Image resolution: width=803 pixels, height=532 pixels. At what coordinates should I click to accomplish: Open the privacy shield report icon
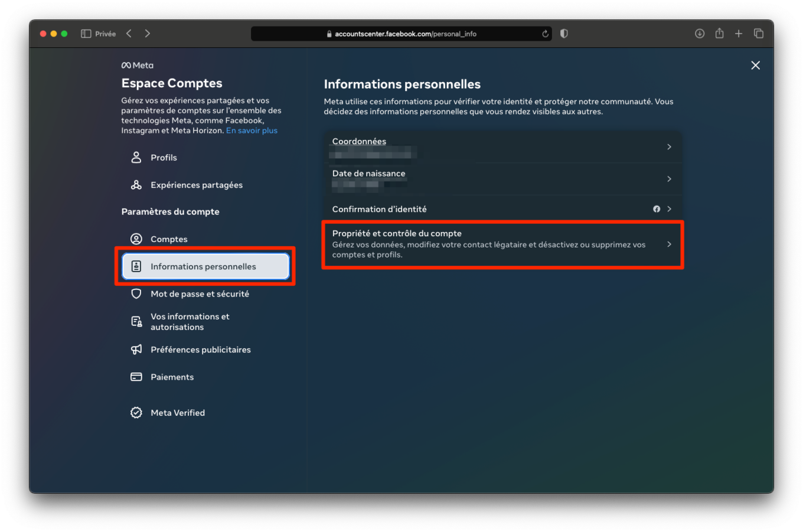(x=564, y=34)
